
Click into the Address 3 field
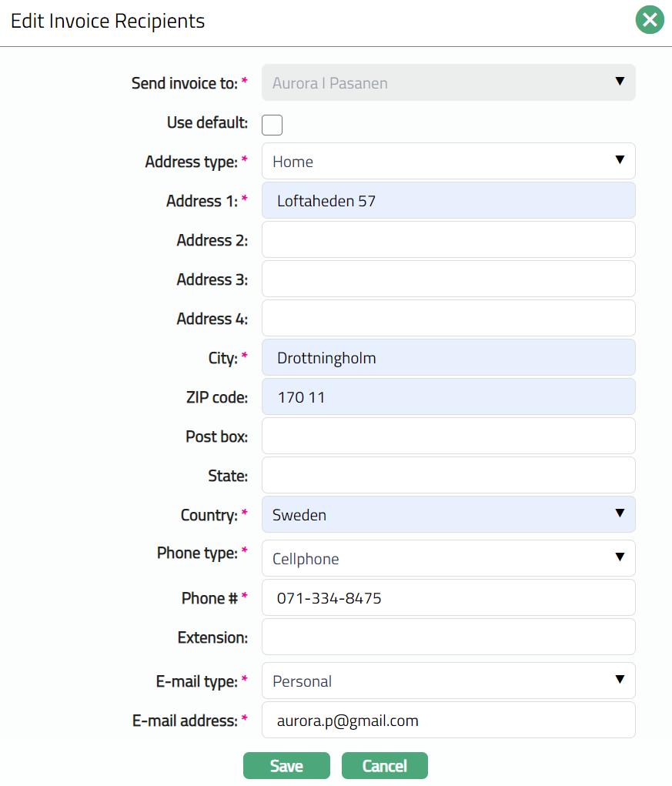[448, 279]
